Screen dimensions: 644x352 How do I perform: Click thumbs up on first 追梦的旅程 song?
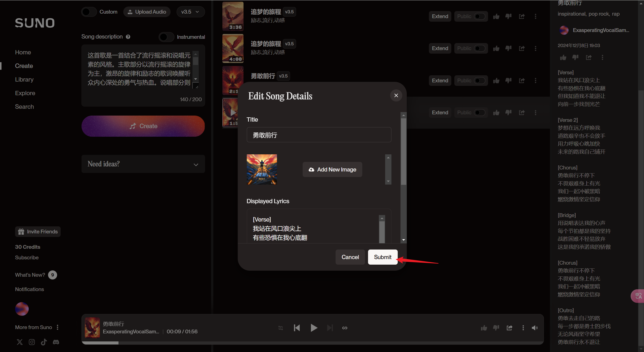pyautogui.click(x=496, y=16)
